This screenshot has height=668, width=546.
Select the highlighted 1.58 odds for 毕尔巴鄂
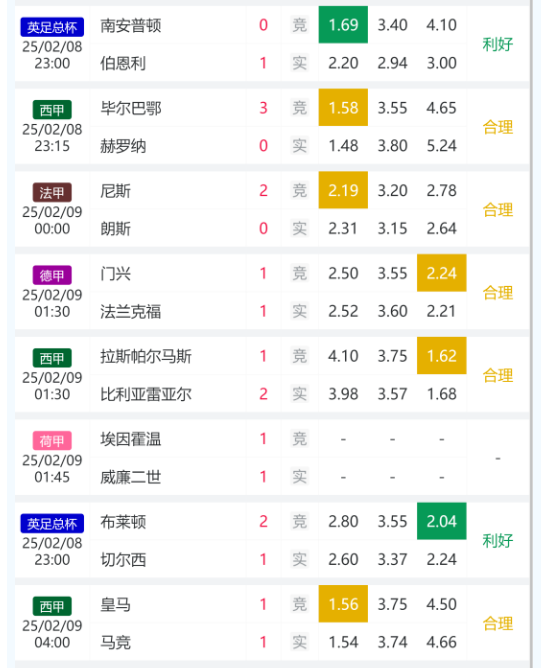[x=343, y=107]
